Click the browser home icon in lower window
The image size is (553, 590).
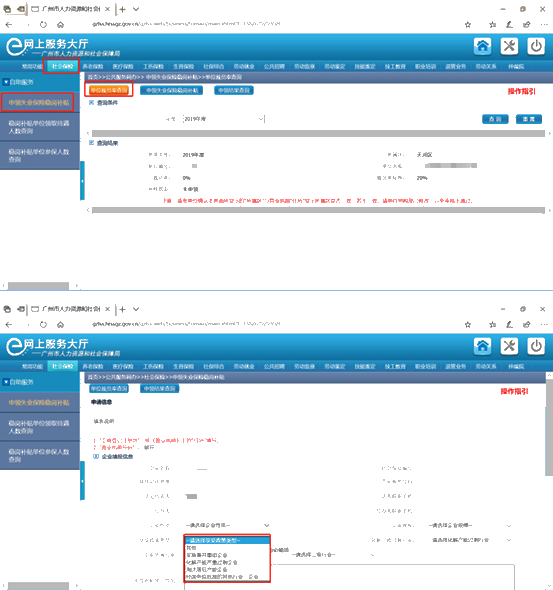click(60, 325)
